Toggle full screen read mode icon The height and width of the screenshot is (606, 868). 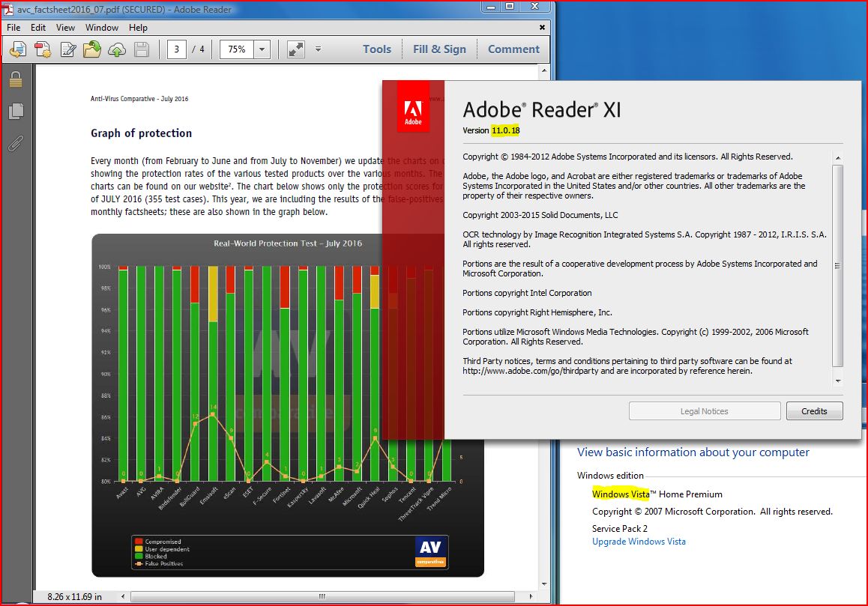point(295,49)
